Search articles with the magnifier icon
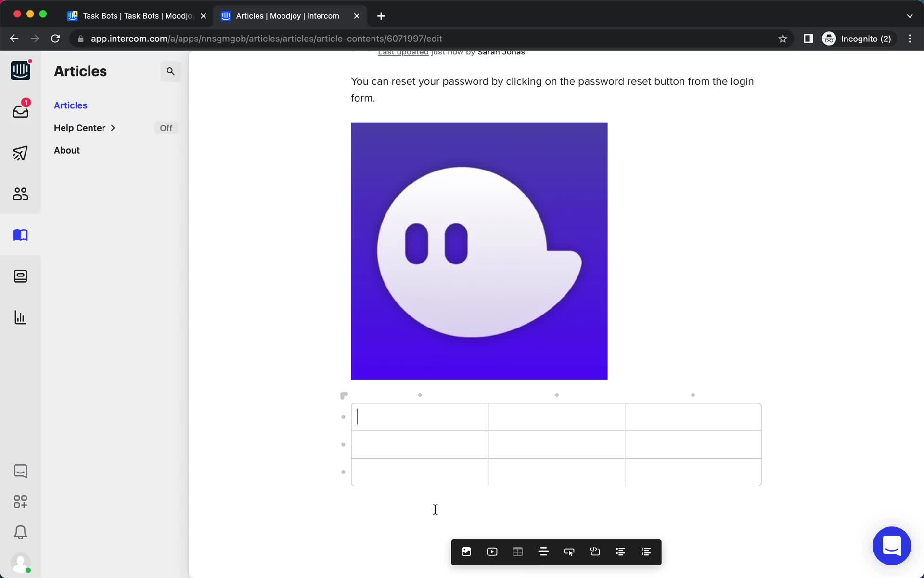The height and width of the screenshot is (578, 924). pos(170,71)
